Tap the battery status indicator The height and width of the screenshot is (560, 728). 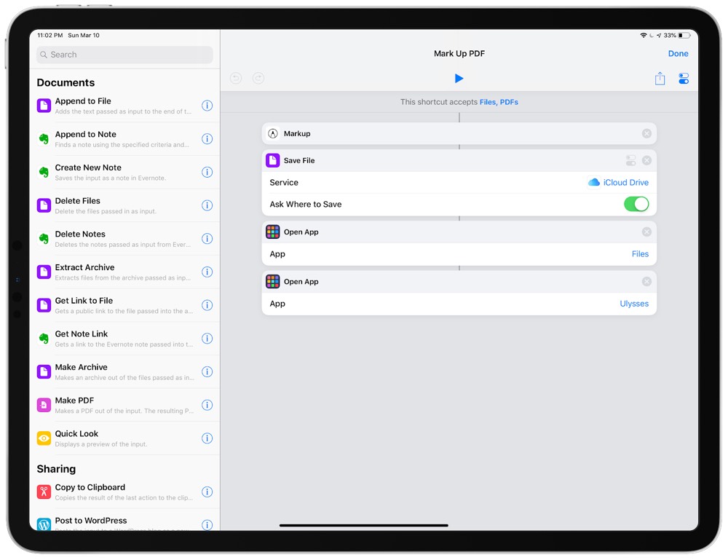684,35
